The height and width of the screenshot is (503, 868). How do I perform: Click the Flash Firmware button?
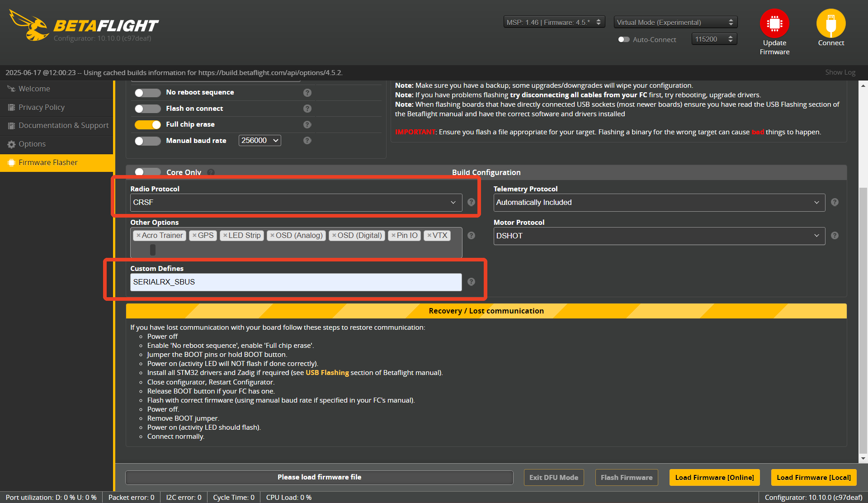click(626, 477)
